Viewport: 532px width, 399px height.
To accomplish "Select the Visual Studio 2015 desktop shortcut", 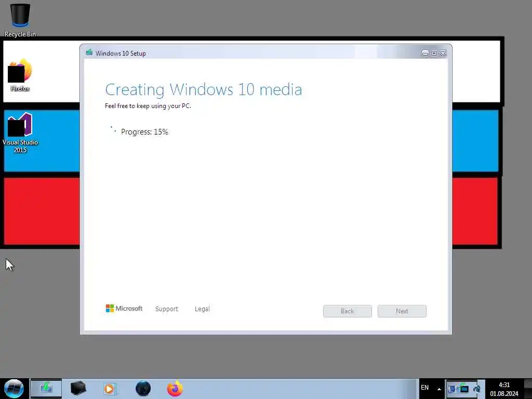I will 20,132.
